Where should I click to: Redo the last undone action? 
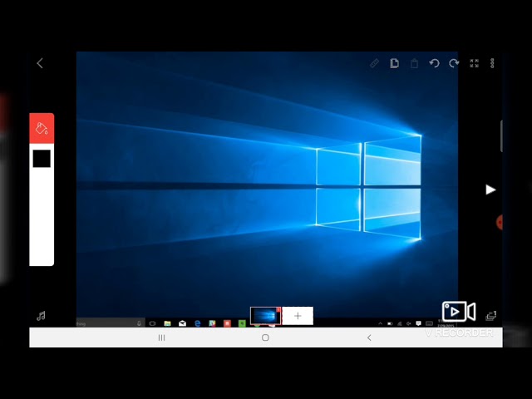[454, 63]
